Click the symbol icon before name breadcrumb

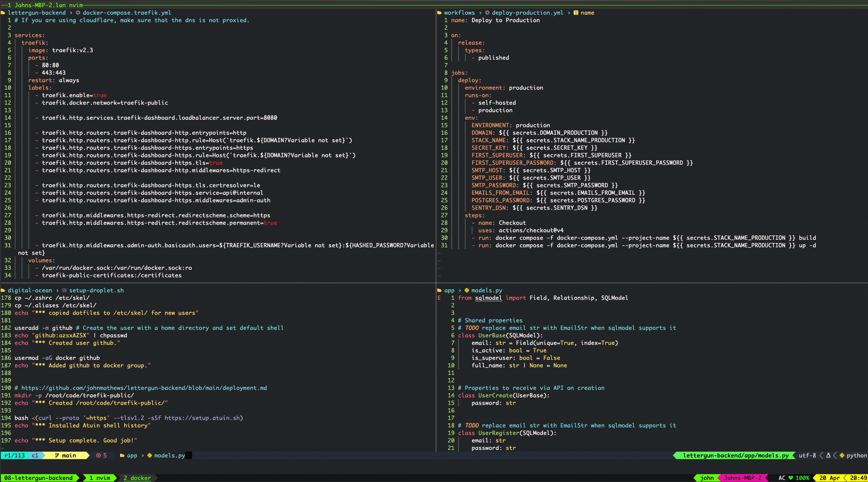click(576, 13)
